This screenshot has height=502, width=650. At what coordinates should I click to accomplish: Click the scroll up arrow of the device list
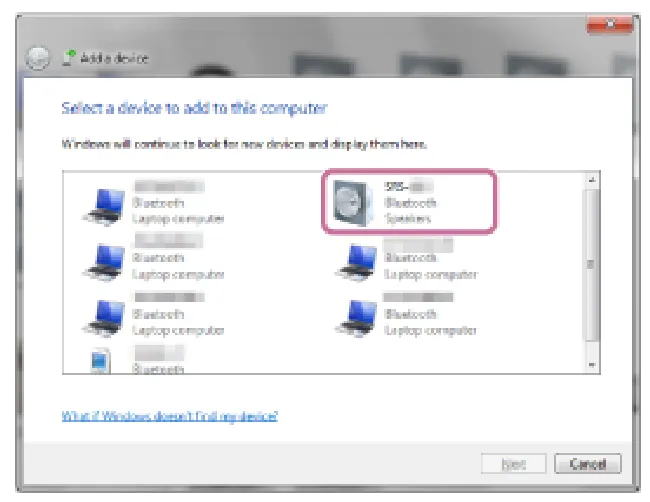tap(592, 180)
